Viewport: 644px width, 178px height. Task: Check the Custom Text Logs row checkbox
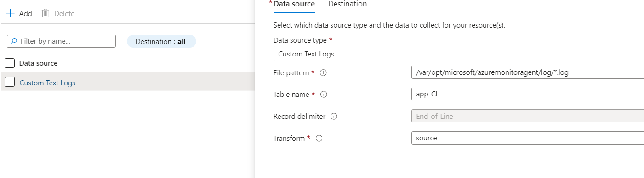pos(10,82)
